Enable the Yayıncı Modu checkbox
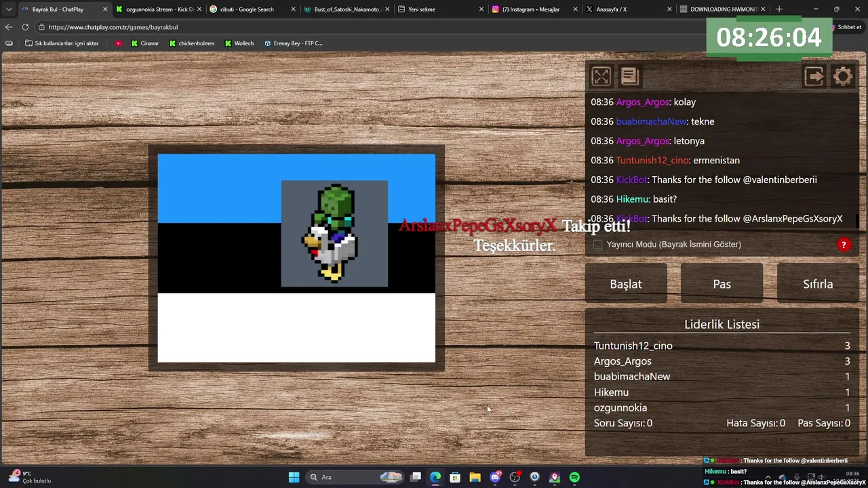This screenshot has height=488, width=868. (x=597, y=245)
